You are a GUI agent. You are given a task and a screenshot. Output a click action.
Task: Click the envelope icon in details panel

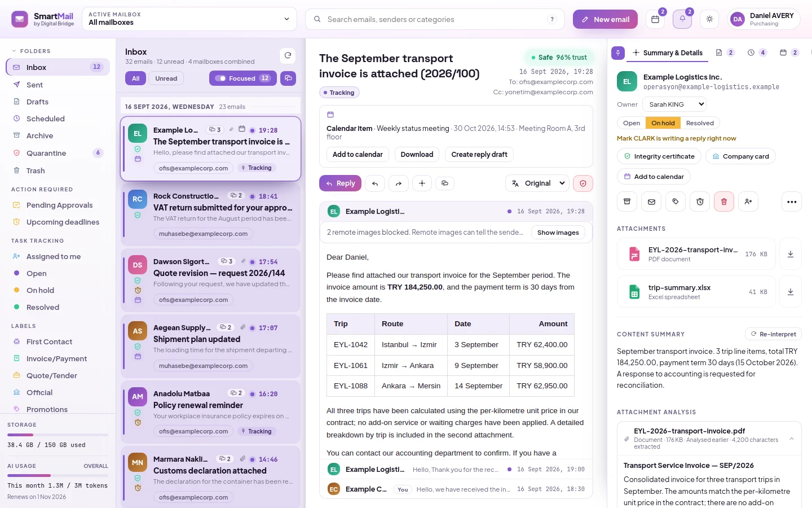(651, 202)
